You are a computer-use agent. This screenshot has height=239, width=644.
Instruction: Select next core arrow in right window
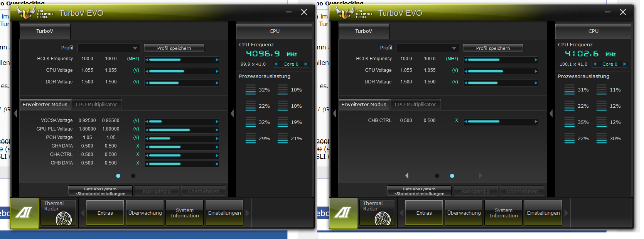point(625,64)
